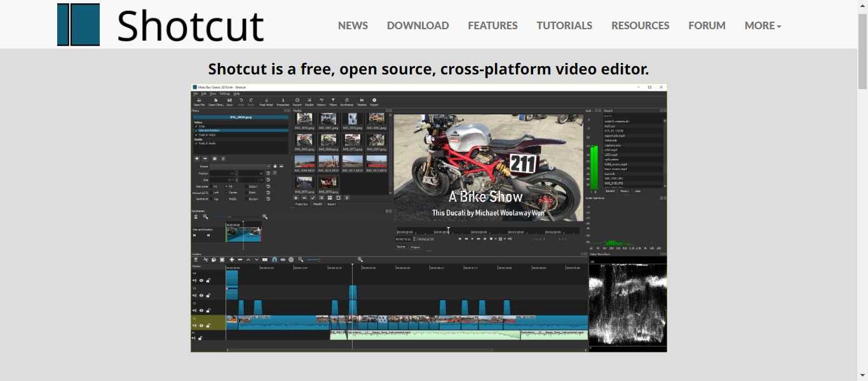This screenshot has height=381, width=868.
Task: Open the Preset combo box in Filters panel
Action: pyautogui.click(x=240, y=166)
